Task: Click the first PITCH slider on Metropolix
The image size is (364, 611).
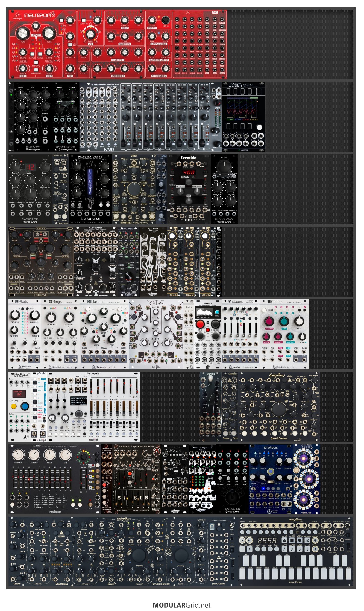Action: pos(91,387)
